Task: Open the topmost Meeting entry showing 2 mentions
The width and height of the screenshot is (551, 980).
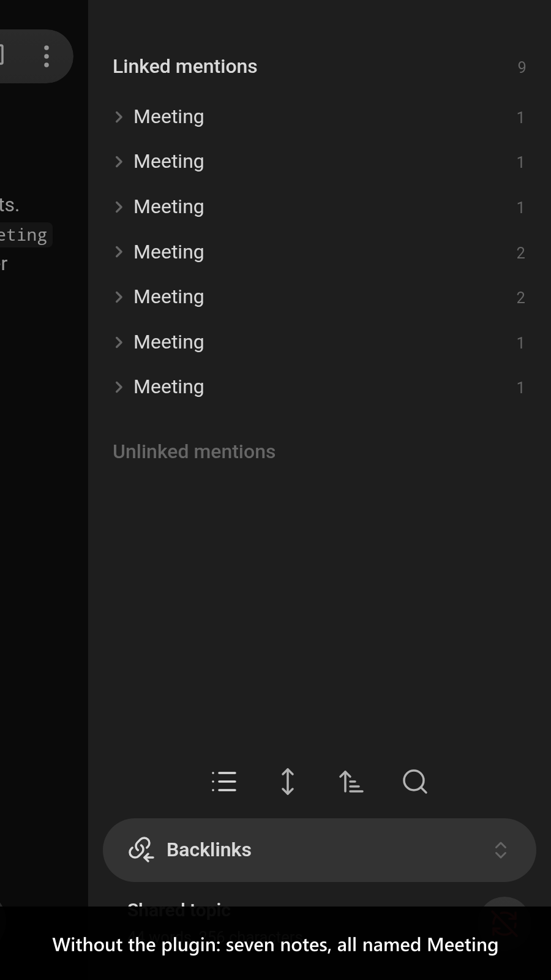Action: (320, 252)
